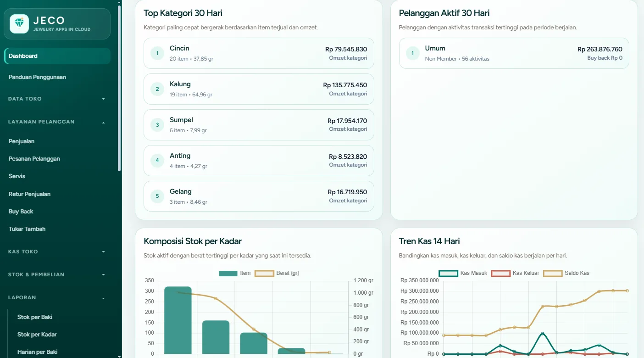
Task: Click amount Rp 79.545.830
Action: pyautogui.click(x=346, y=49)
